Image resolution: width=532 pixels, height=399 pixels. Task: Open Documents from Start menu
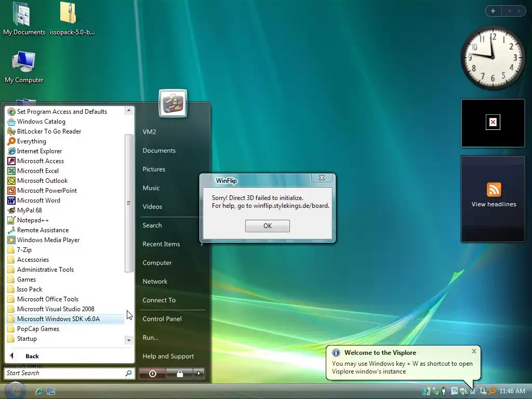159,150
